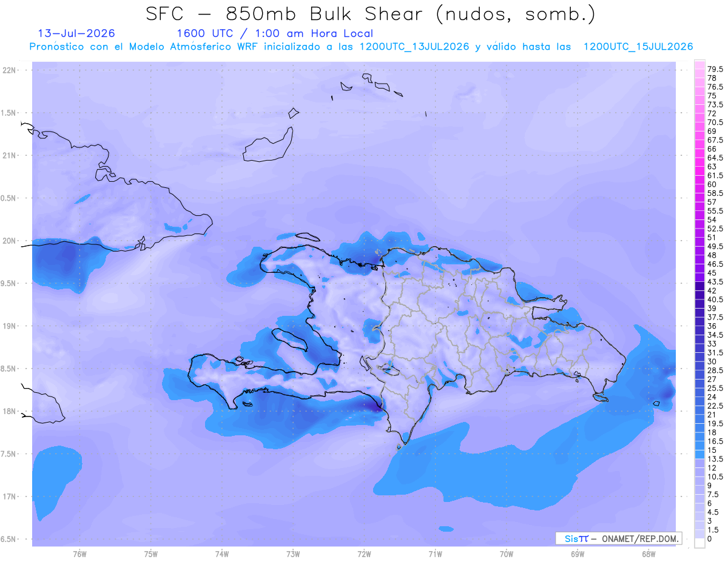
Task: Click the '68W' longitude label
Action: pos(649,554)
